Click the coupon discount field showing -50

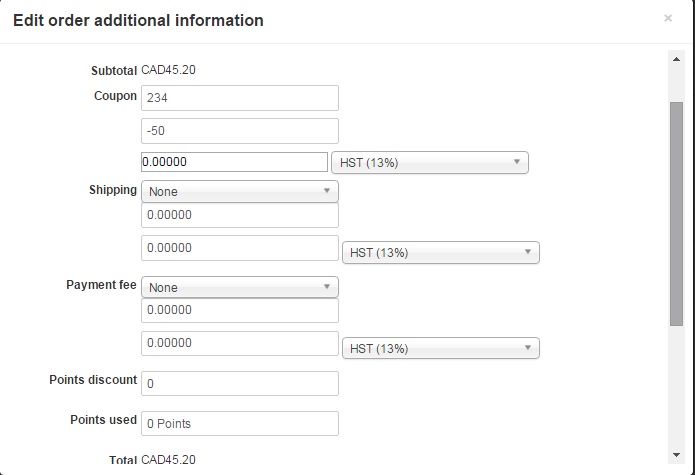tap(240, 131)
